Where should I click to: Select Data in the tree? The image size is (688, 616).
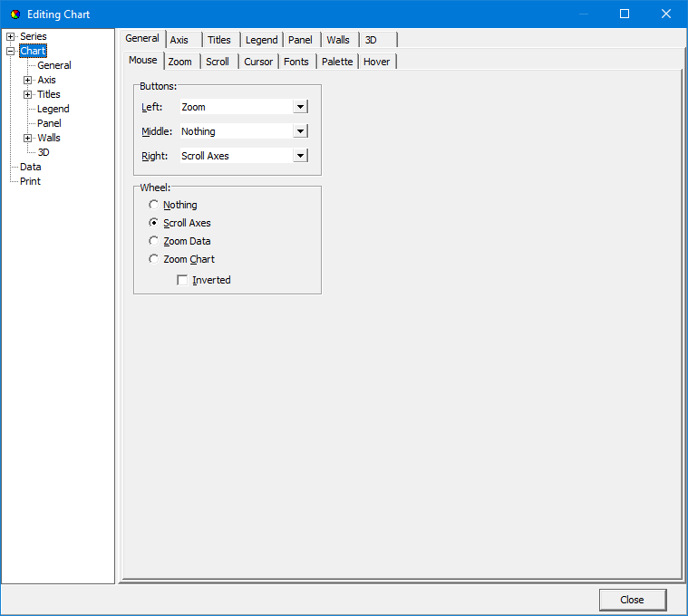(x=30, y=167)
